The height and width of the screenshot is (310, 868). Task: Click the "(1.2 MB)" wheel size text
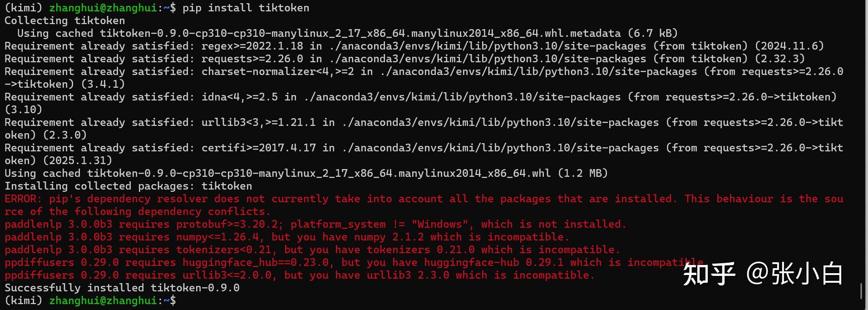(x=582, y=173)
